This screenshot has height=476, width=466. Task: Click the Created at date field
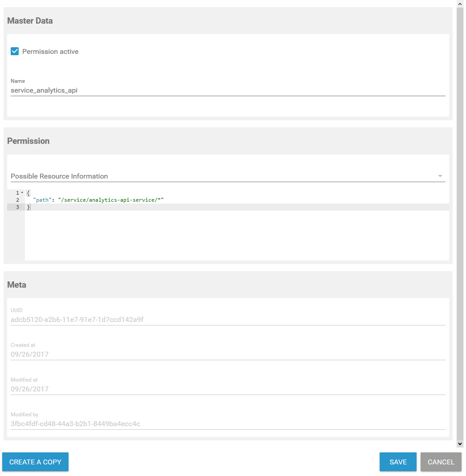[227, 354]
